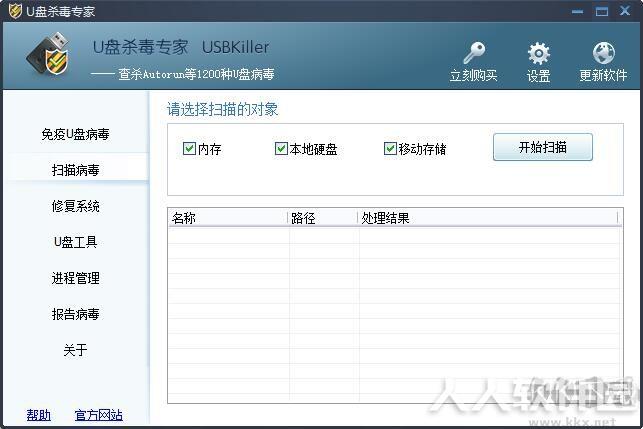The height and width of the screenshot is (429, 643).
Task: Click the globe icon to update software
Action: pyautogui.click(x=603, y=53)
